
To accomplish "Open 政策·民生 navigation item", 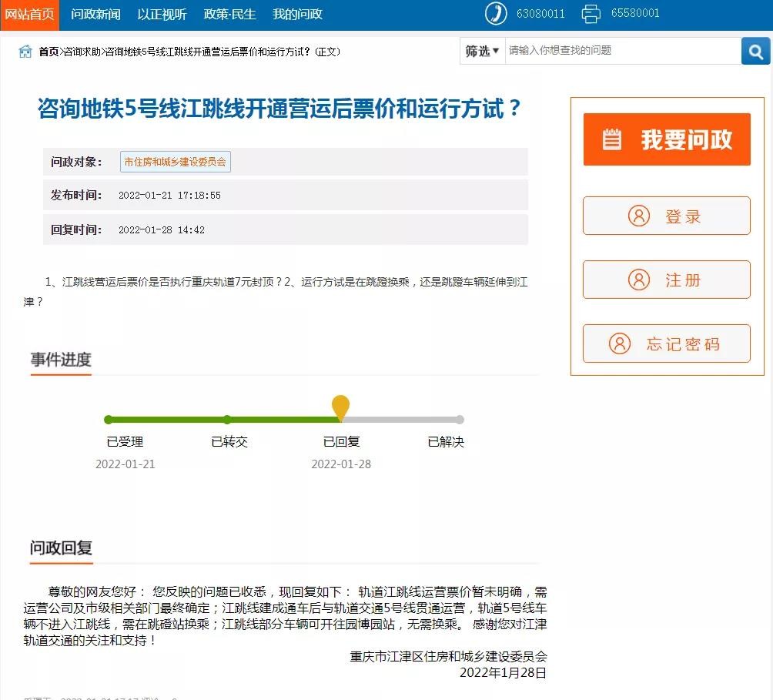I will click(x=229, y=15).
